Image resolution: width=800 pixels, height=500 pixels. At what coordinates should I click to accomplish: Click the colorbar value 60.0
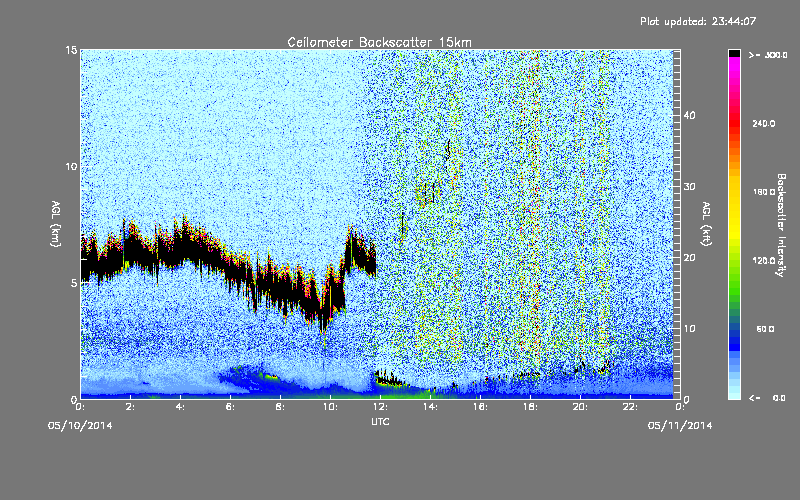click(765, 329)
